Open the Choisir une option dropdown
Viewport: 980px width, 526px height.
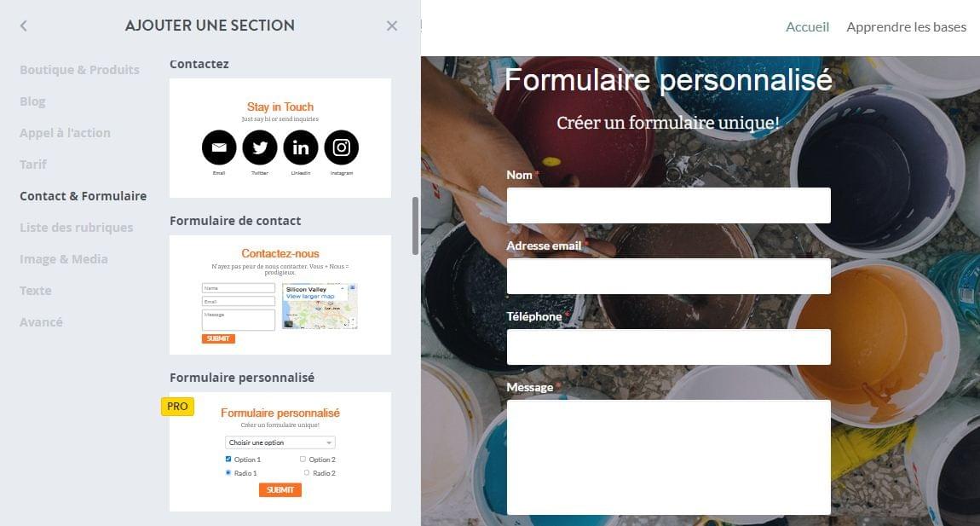coord(280,442)
